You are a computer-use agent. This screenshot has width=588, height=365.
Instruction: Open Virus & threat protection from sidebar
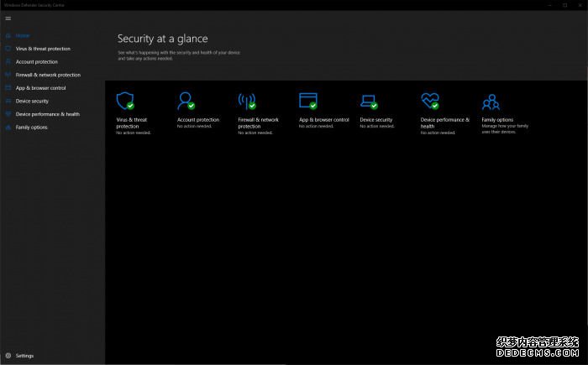(43, 49)
